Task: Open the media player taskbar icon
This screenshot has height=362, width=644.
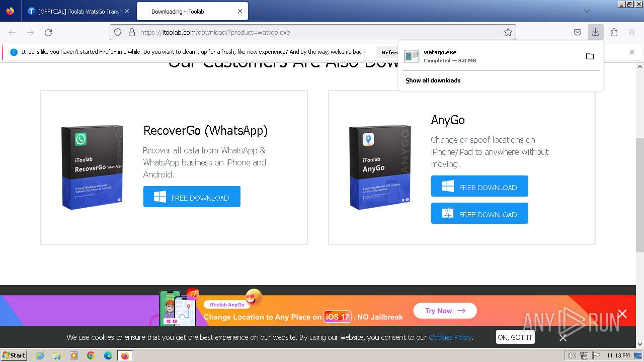Action: (74, 355)
